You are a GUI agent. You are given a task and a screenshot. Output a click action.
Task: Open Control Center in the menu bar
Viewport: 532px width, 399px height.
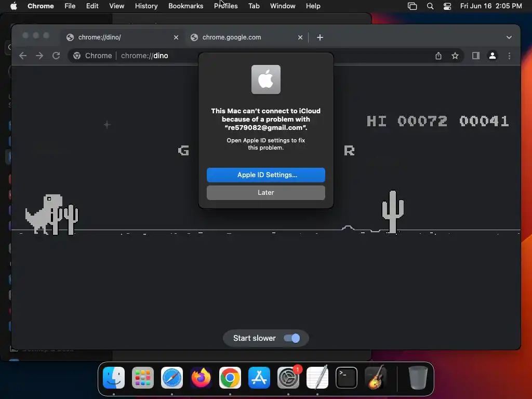click(x=447, y=6)
